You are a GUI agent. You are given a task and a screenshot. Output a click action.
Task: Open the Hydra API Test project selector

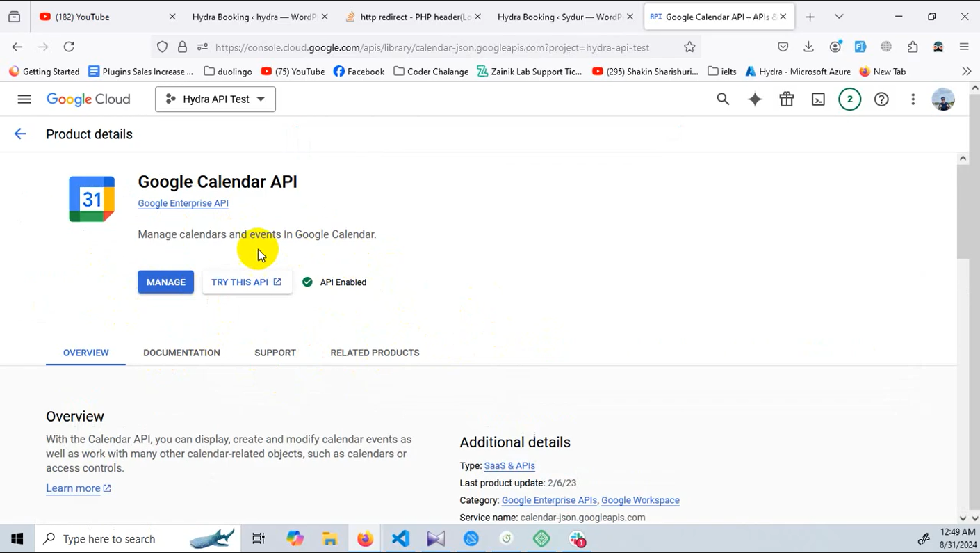point(215,99)
